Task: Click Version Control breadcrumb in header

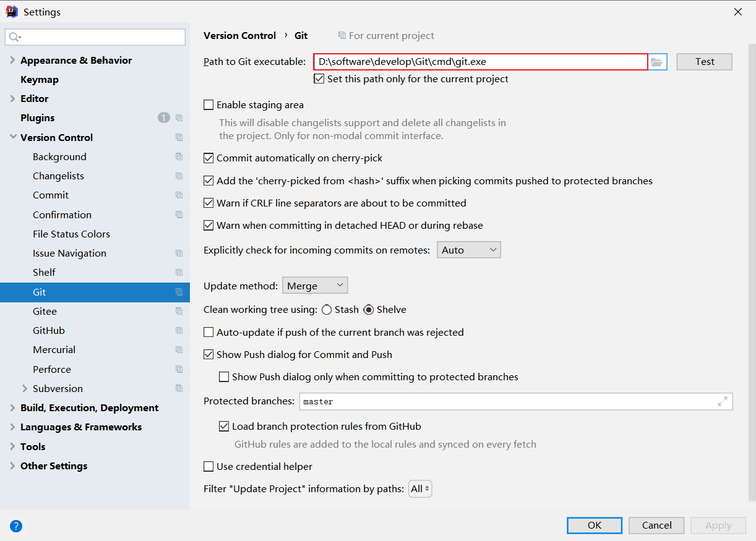Action: 240,36
